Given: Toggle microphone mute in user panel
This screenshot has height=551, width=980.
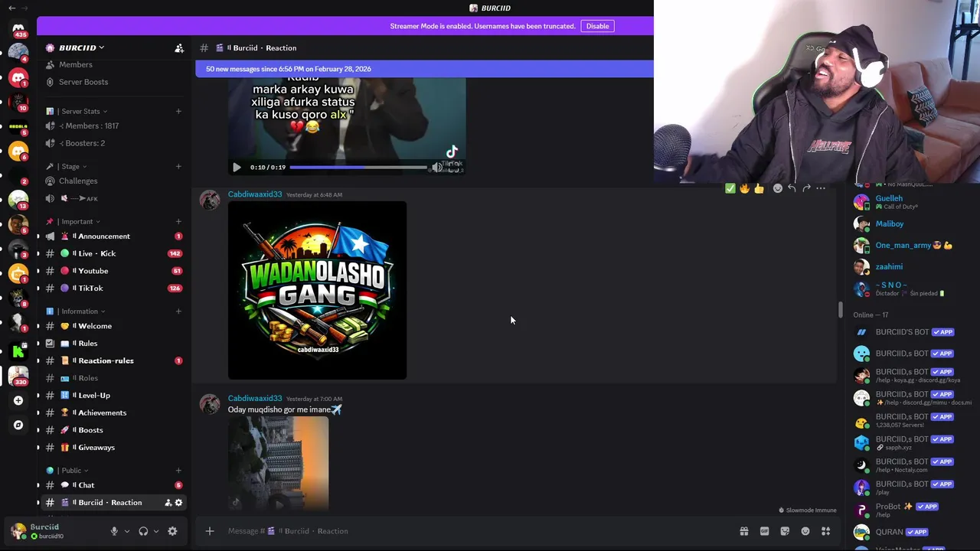Looking at the screenshot, I should (114, 531).
